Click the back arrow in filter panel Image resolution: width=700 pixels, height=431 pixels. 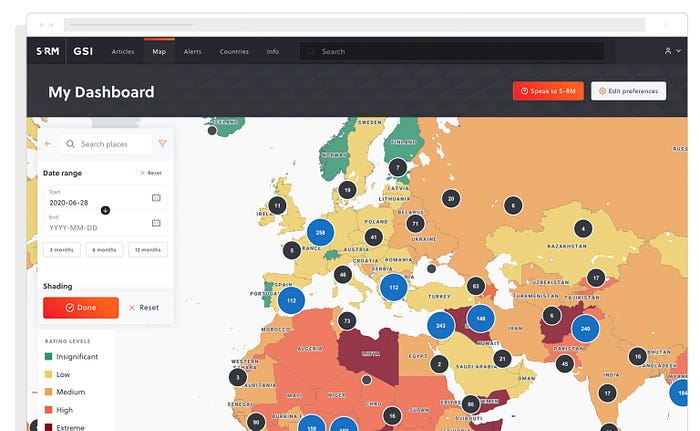tap(48, 144)
